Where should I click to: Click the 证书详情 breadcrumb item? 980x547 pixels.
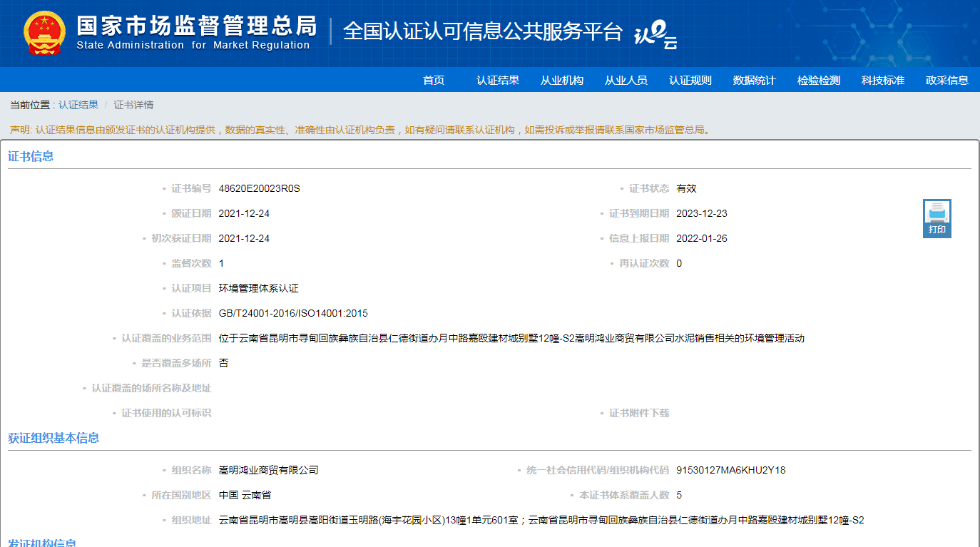(x=133, y=106)
